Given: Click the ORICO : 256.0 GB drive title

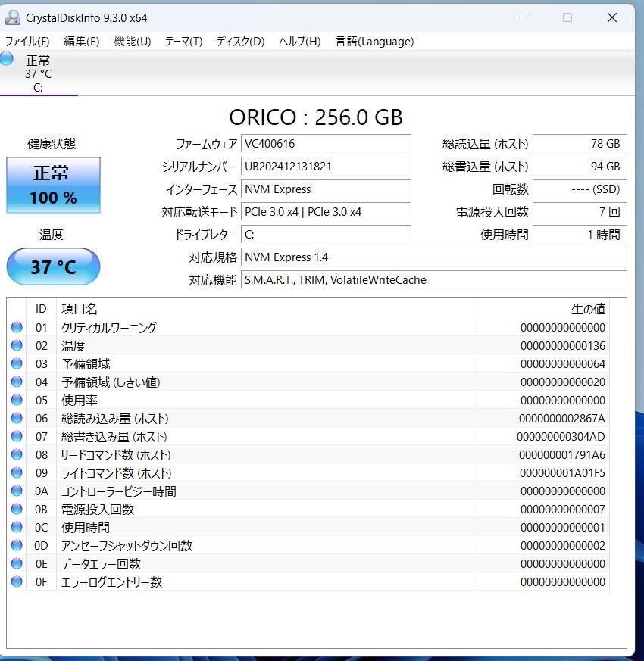Looking at the screenshot, I should [x=316, y=117].
